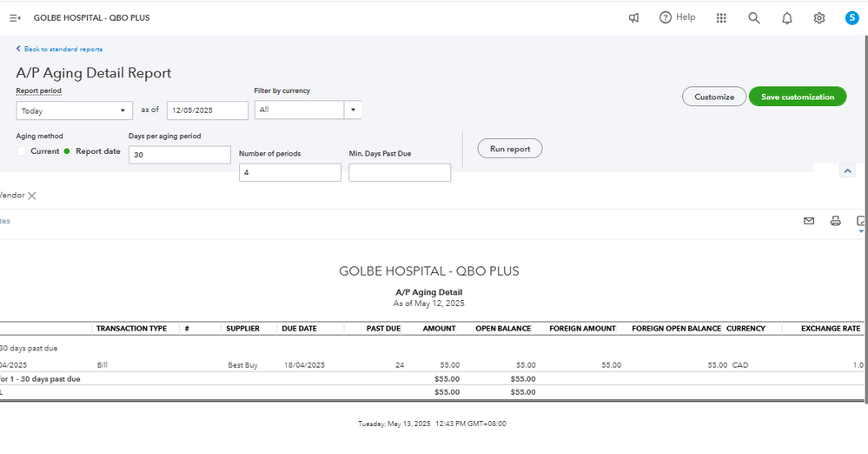Screen dimensions: 868x454
Task: Open the megaphone announcements icon
Action: coord(634,17)
